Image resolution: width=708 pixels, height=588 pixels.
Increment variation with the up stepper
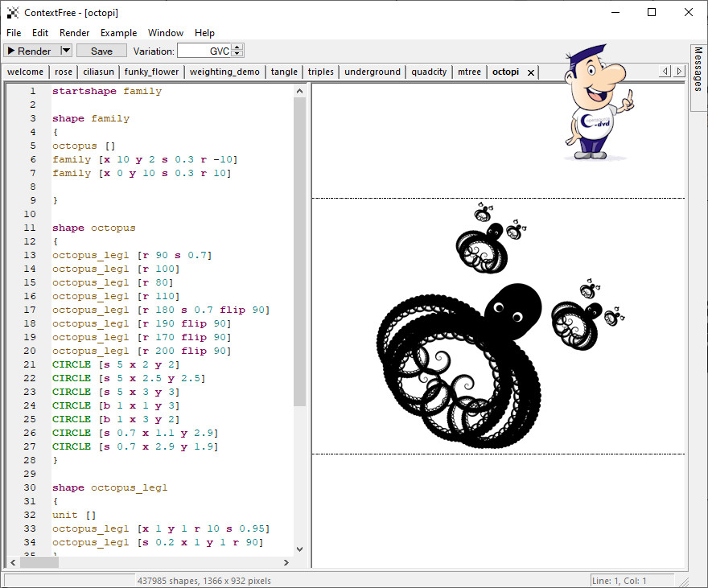point(237,47)
